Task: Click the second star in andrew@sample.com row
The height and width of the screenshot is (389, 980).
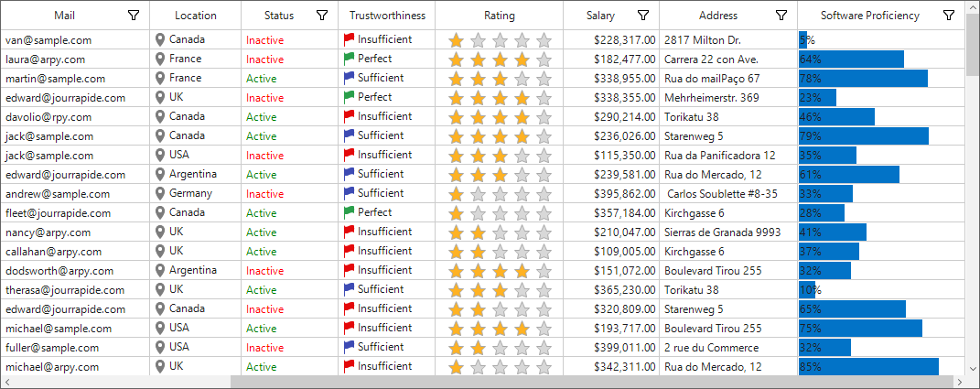Action: point(479,194)
